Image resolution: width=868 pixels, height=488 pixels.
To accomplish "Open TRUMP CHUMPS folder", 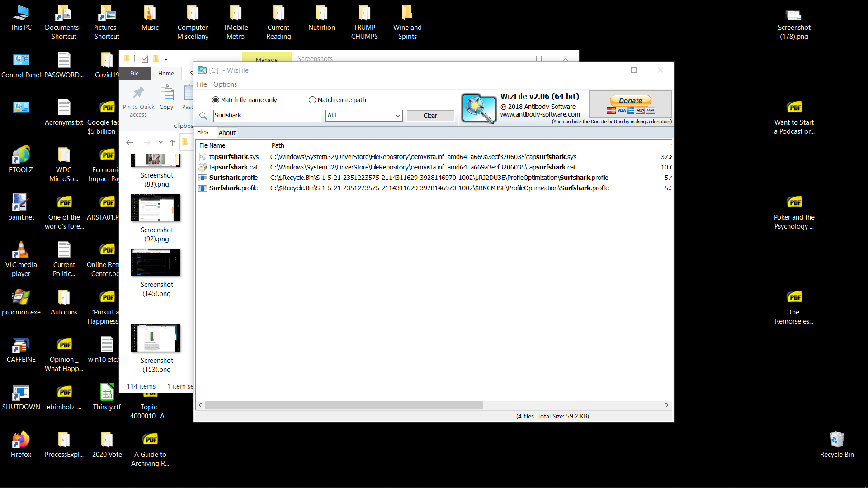I will pos(364,22).
